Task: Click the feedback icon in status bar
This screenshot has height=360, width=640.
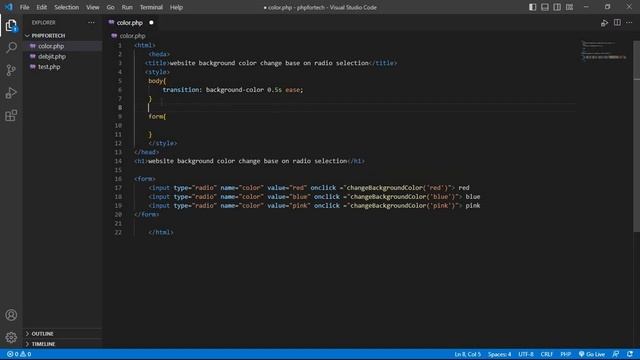Action: [x=616, y=354]
